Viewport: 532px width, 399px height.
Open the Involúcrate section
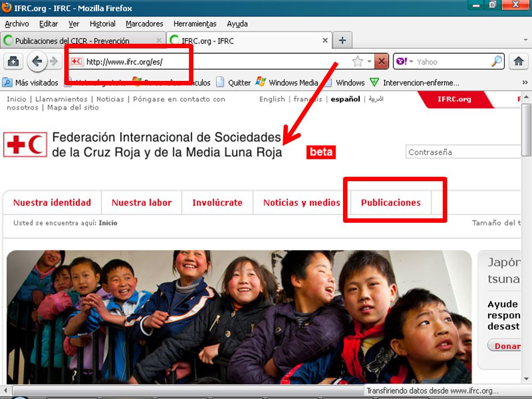point(217,203)
